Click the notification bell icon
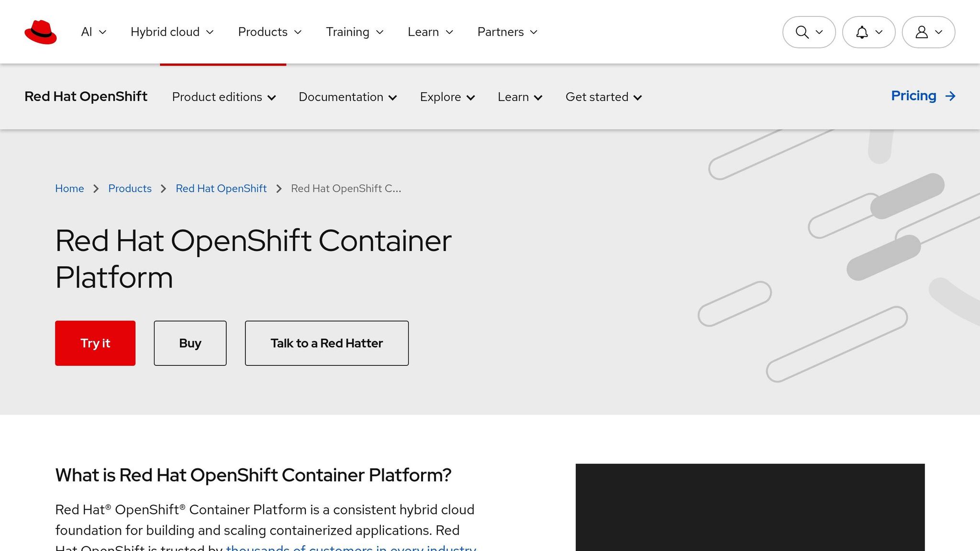980x551 pixels. point(863,32)
